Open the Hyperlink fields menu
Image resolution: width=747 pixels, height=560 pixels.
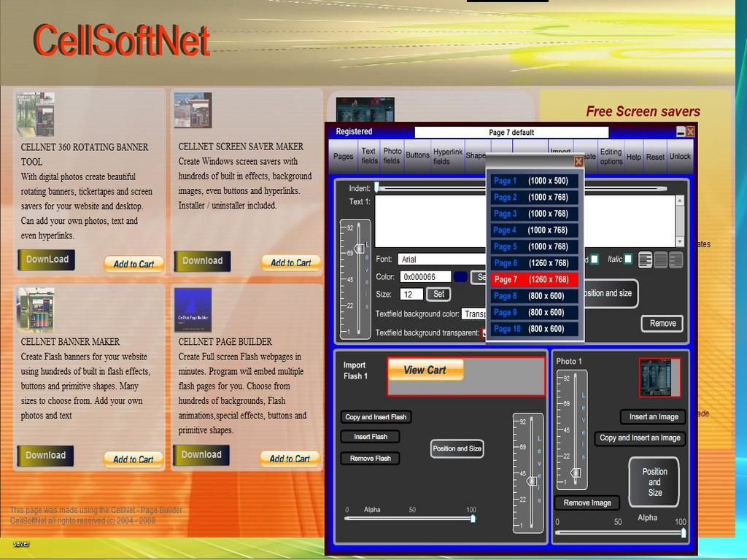448,156
